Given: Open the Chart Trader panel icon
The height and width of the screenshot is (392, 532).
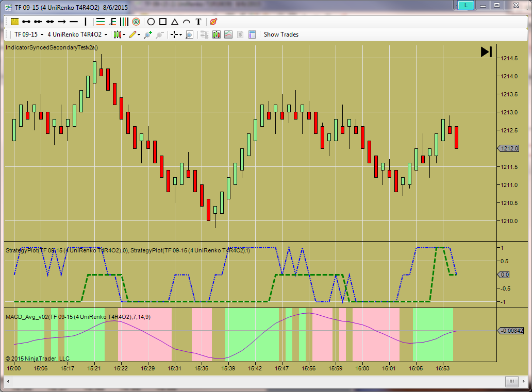Looking at the screenshot, I should pos(204,34).
